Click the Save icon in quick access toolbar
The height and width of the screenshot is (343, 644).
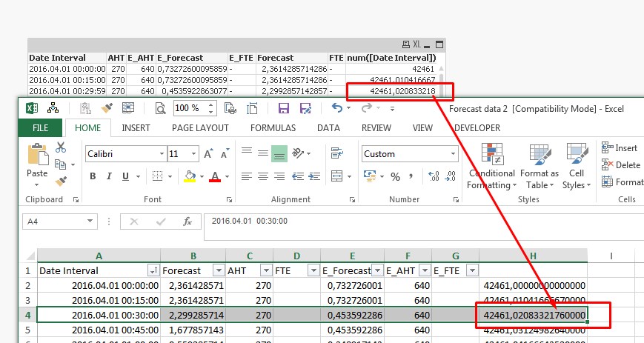(283, 108)
